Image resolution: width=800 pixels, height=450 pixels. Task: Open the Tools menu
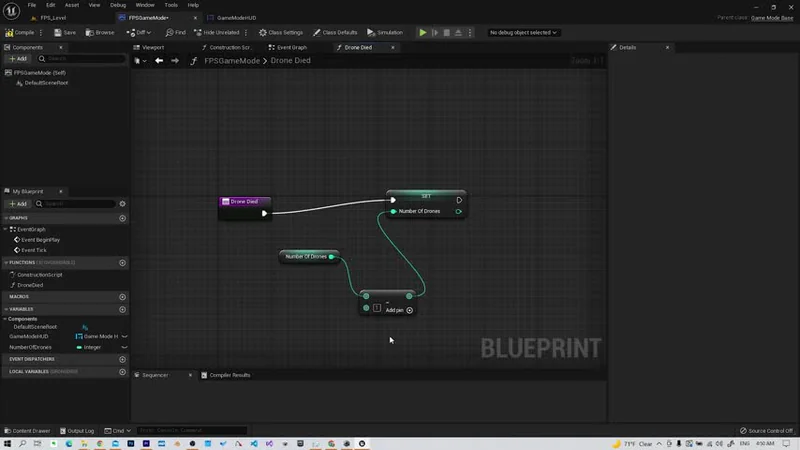click(x=171, y=5)
